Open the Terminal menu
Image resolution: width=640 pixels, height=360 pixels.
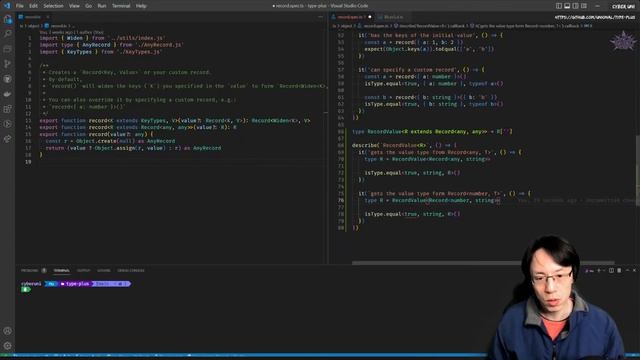pyautogui.click(x=121, y=6)
